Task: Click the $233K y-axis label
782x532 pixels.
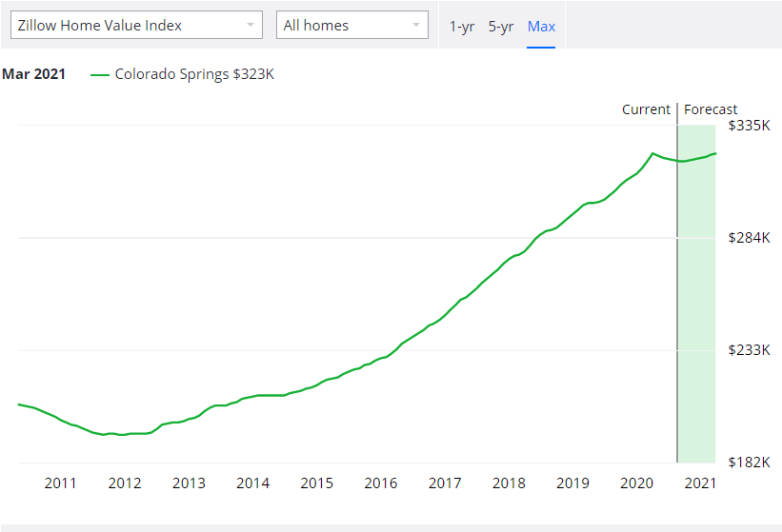Action: [749, 350]
